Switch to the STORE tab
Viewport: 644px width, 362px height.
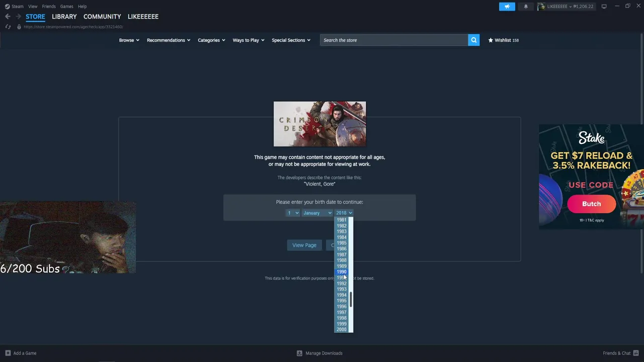[x=35, y=17]
